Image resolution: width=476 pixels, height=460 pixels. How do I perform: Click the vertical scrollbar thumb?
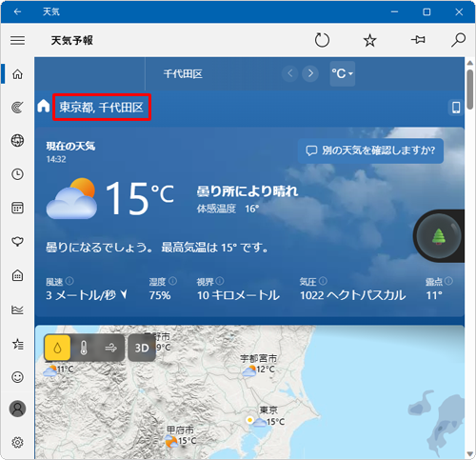click(x=470, y=89)
